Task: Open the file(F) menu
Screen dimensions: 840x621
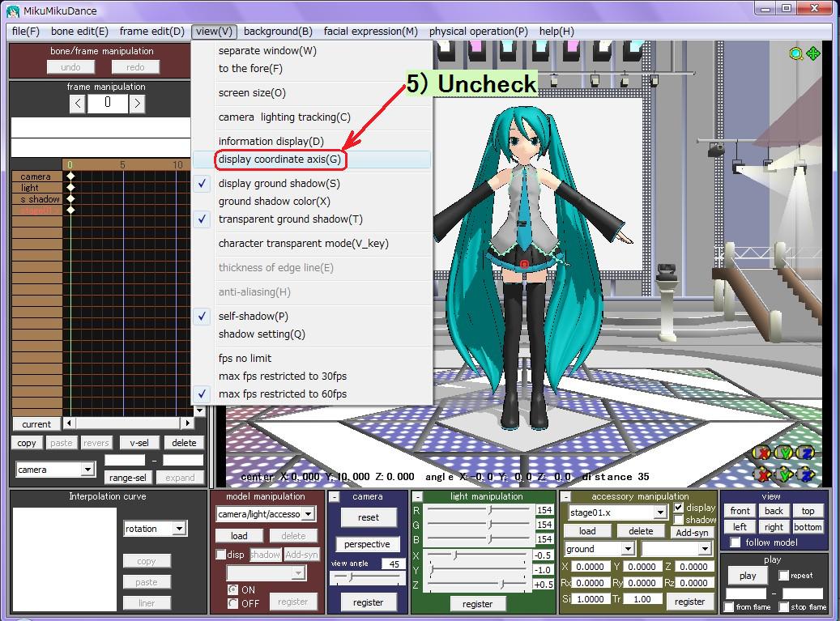Action: (x=26, y=31)
